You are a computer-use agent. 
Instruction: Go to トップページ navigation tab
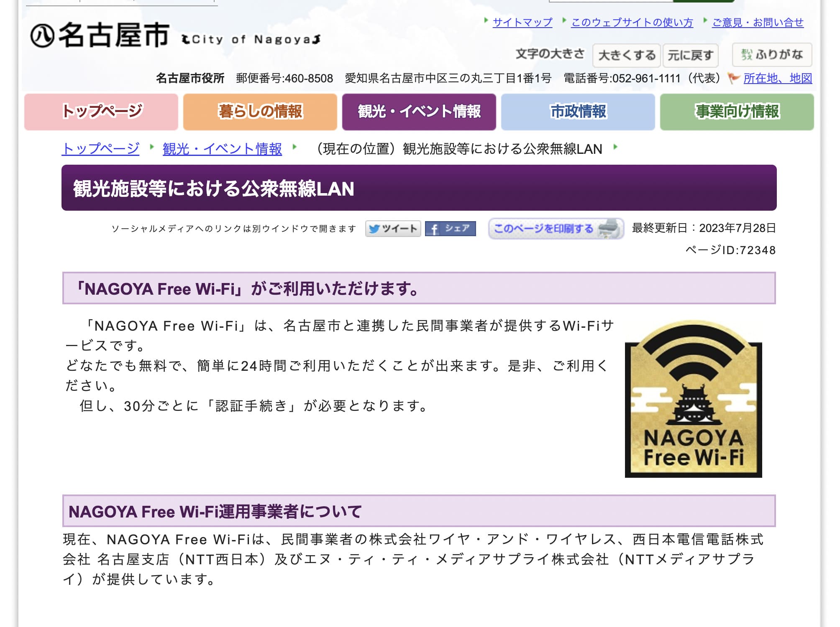101,112
